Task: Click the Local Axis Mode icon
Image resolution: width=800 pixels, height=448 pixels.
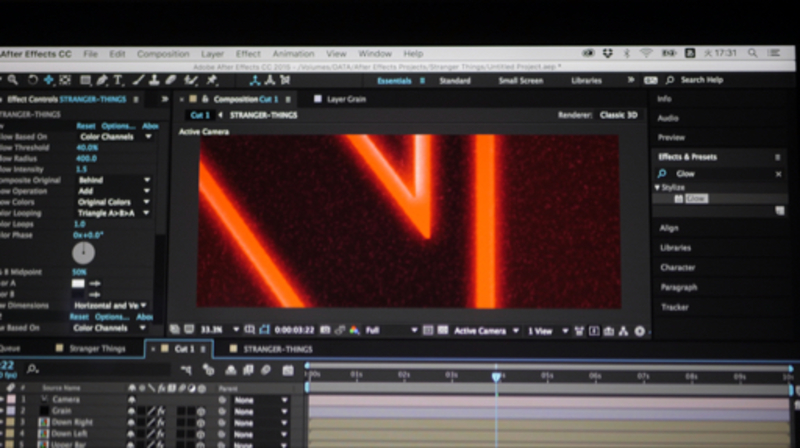Action: pos(255,80)
